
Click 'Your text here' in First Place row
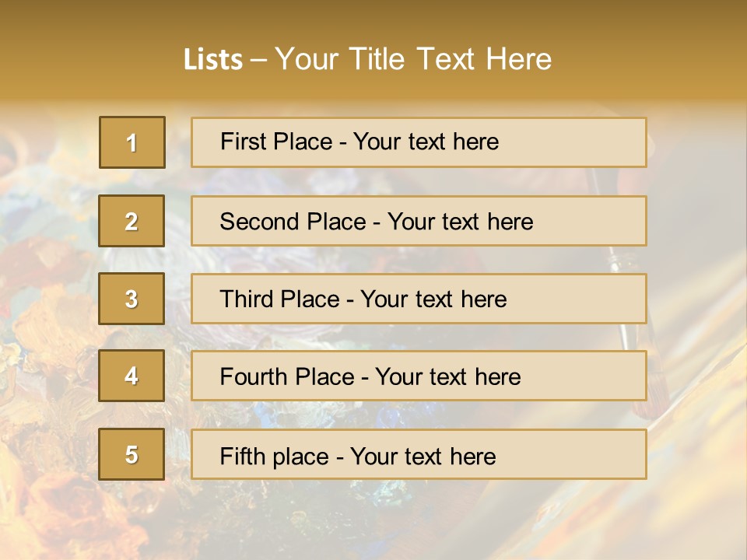[x=426, y=142]
